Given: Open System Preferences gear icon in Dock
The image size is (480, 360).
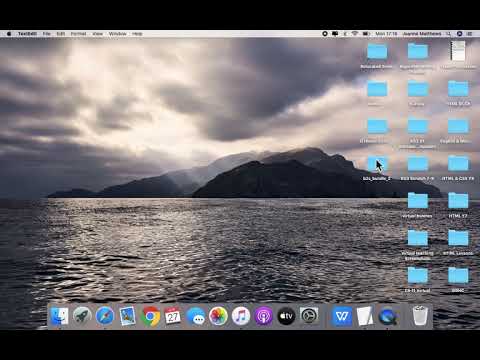Looking at the screenshot, I should pos(309,316).
